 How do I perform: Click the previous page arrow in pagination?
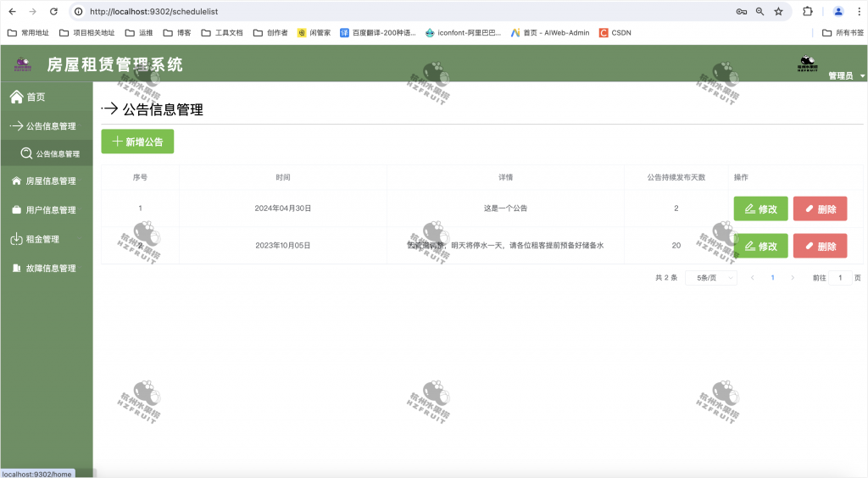[753, 278]
